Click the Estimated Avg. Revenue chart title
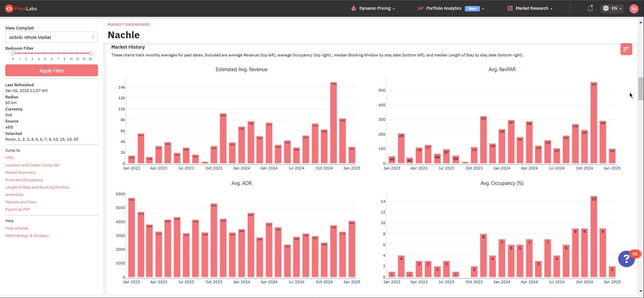The width and height of the screenshot is (644, 298). tap(242, 70)
